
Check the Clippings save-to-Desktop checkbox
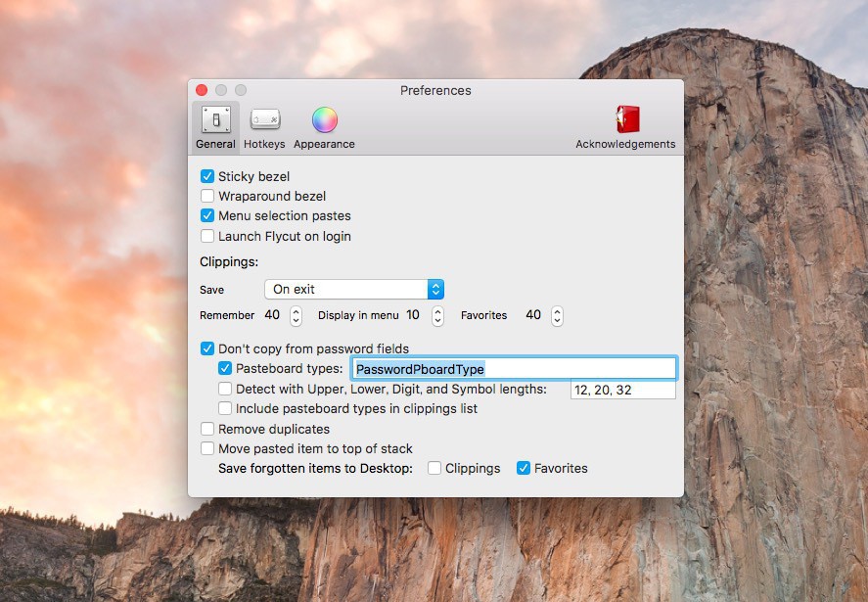point(434,468)
